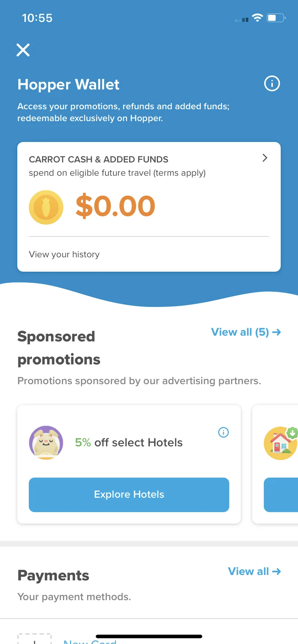
Task: View all payment methods
Action: click(254, 571)
